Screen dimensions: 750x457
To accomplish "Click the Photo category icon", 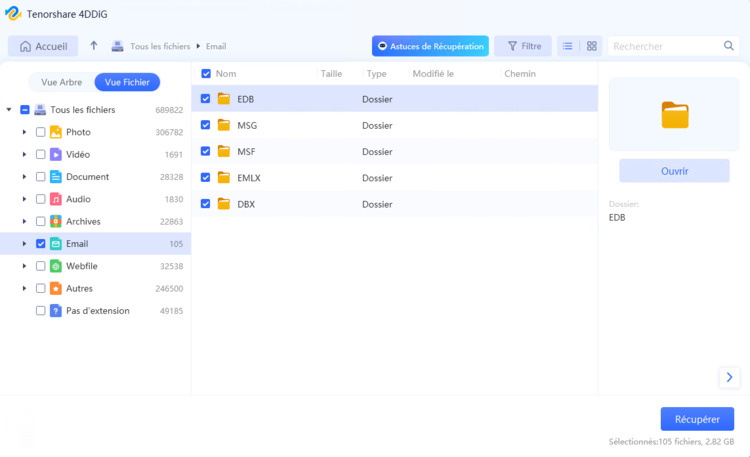I will click(x=56, y=132).
